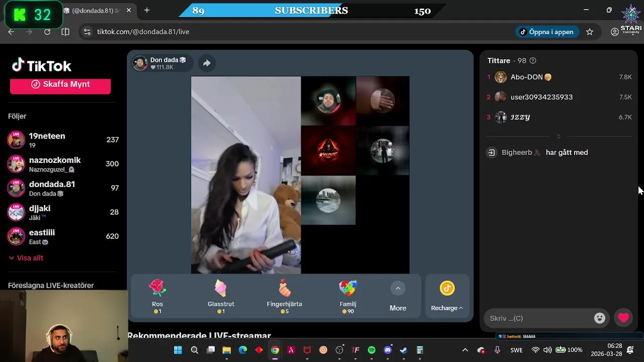
Task: Click the TikTok logo
Action: click(x=42, y=65)
